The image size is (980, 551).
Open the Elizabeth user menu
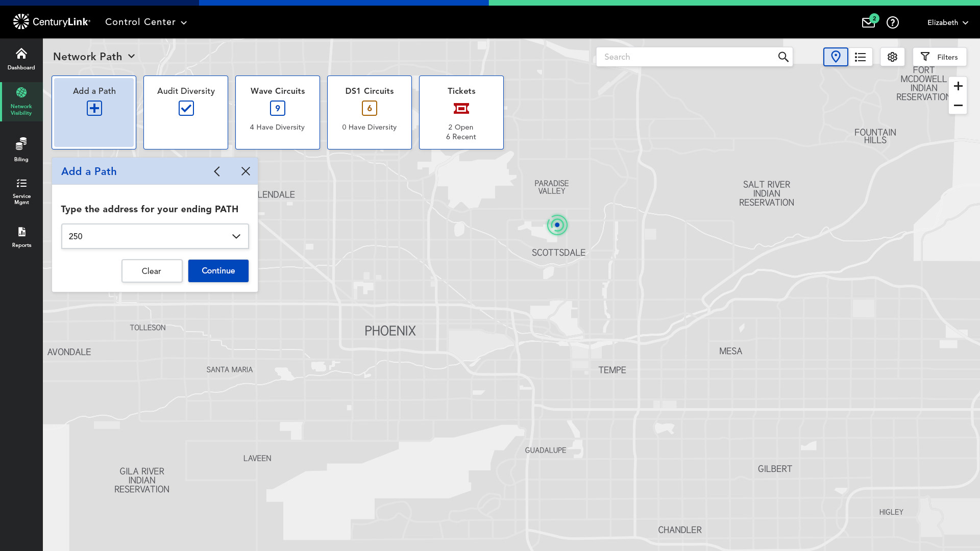tap(947, 22)
